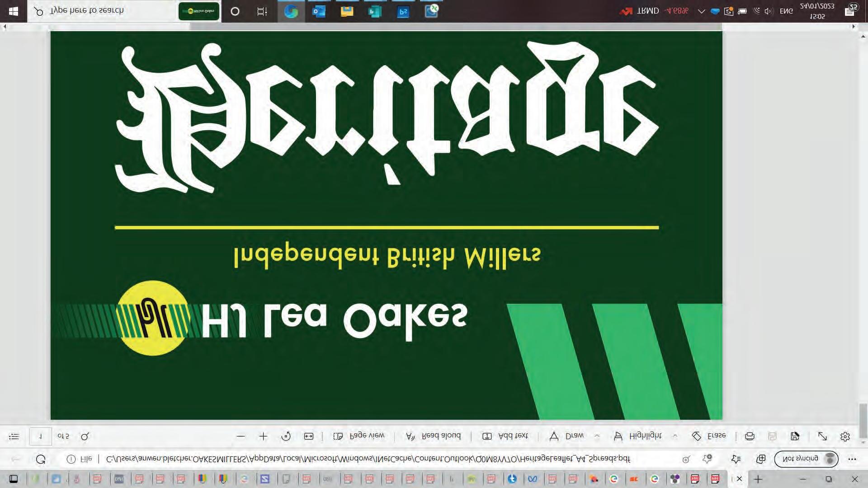868x488 pixels.
Task: Open a new browser tab
Action: 758,479
